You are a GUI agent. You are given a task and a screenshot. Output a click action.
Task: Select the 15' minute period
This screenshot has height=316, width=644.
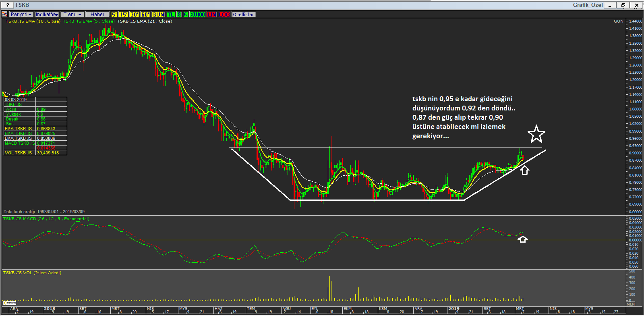point(124,14)
